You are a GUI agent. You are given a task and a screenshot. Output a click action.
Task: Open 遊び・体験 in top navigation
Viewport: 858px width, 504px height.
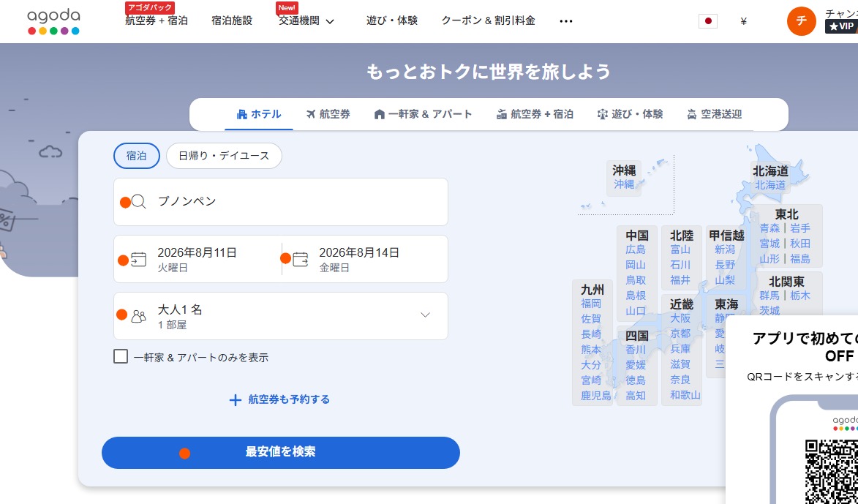coord(392,20)
